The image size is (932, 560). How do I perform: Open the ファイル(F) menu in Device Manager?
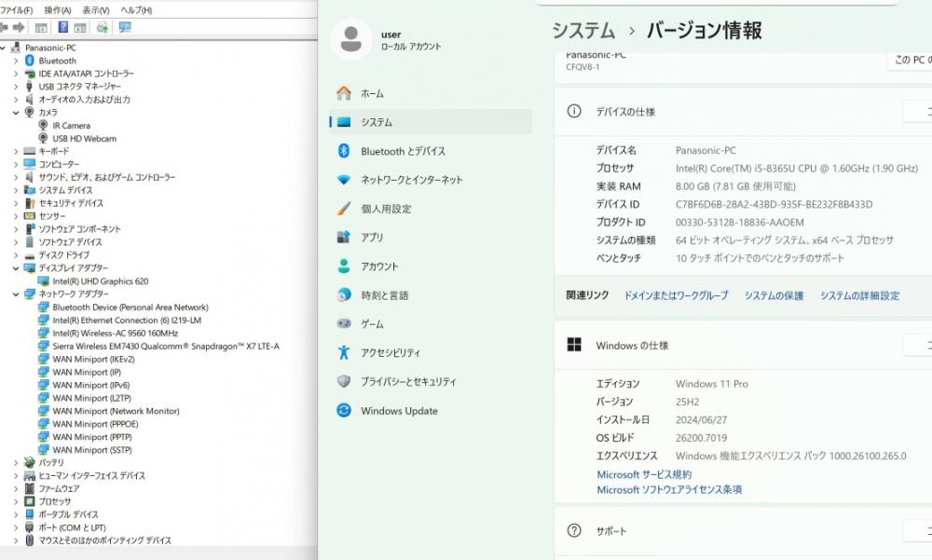(17, 10)
